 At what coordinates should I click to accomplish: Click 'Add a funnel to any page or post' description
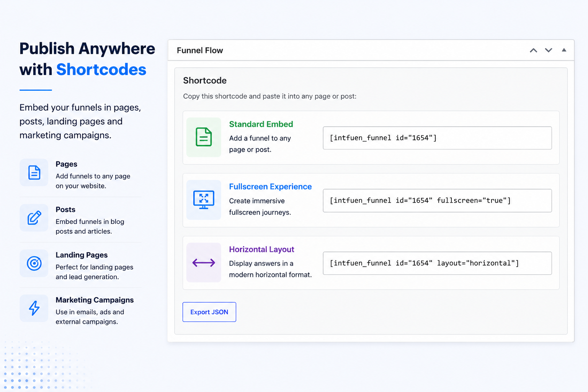[x=260, y=144]
